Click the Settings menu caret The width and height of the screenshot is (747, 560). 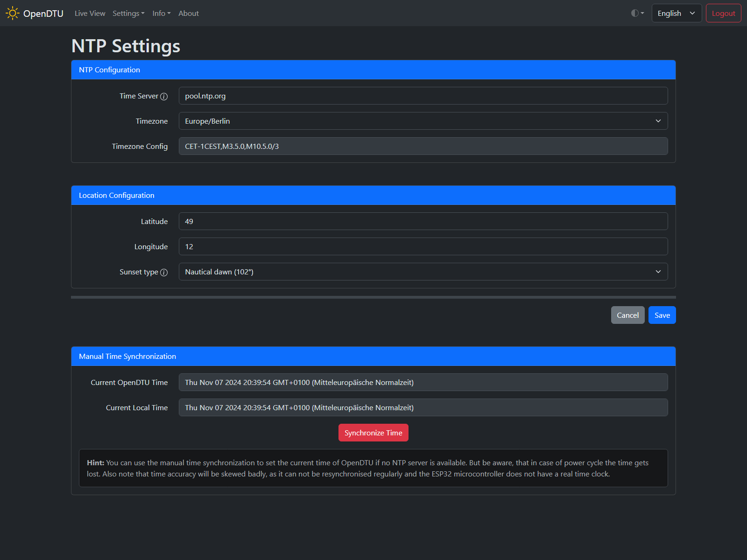coord(143,13)
